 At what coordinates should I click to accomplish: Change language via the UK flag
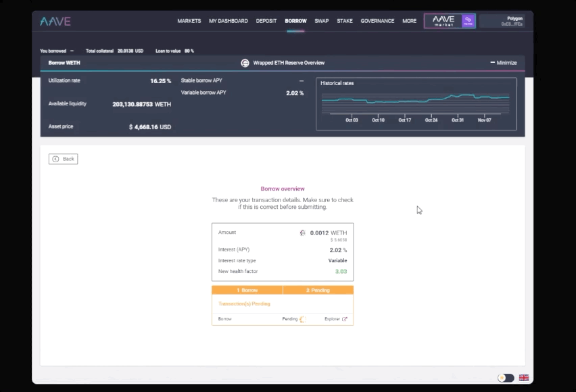[524, 378]
